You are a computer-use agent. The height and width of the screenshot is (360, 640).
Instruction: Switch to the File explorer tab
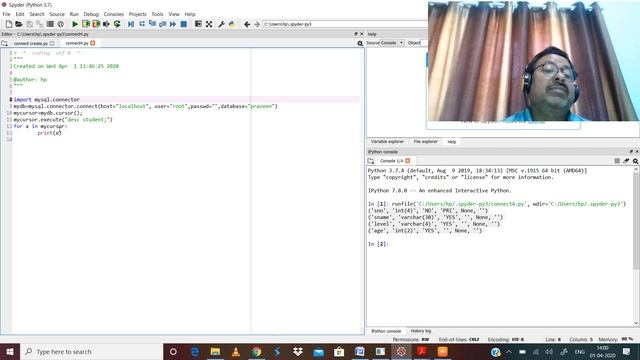coord(425,142)
